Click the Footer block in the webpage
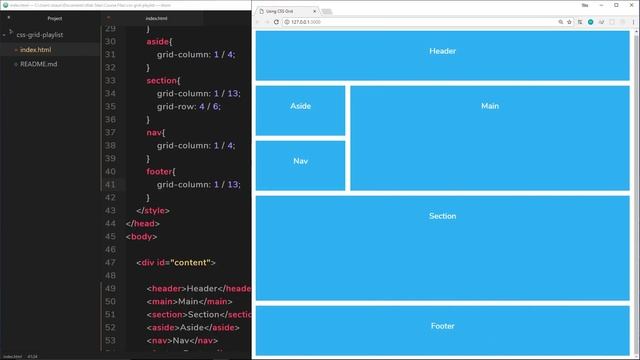This screenshot has width=640, height=360. [x=442, y=331]
